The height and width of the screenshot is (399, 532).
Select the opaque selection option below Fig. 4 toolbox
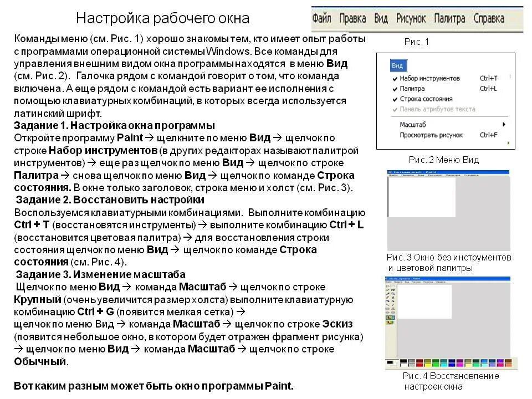390,318
